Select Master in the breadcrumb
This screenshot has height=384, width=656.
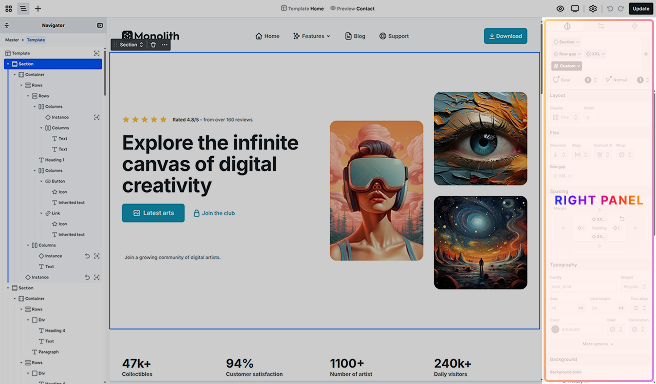click(12, 40)
